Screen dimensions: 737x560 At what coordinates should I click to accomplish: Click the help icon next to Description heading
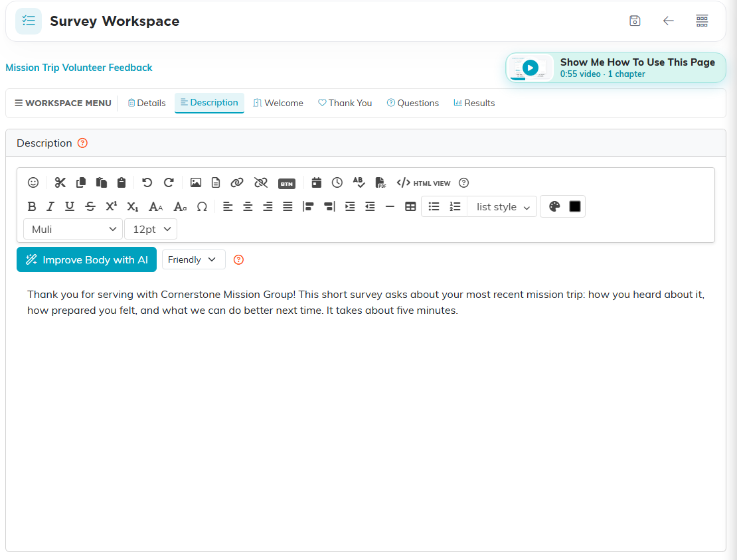pyautogui.click(x=83, y=143)
